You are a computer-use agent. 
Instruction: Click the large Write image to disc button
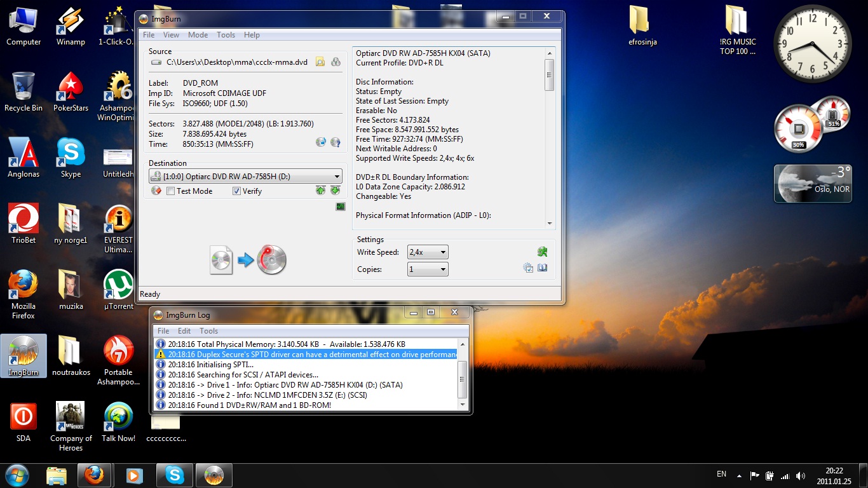click(248, 259)
